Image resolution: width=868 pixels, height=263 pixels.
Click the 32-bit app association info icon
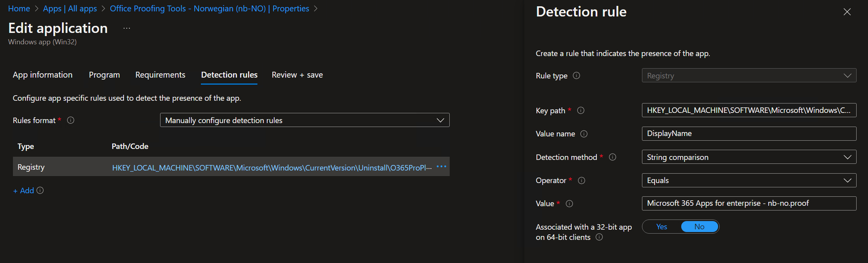point(599,237)
